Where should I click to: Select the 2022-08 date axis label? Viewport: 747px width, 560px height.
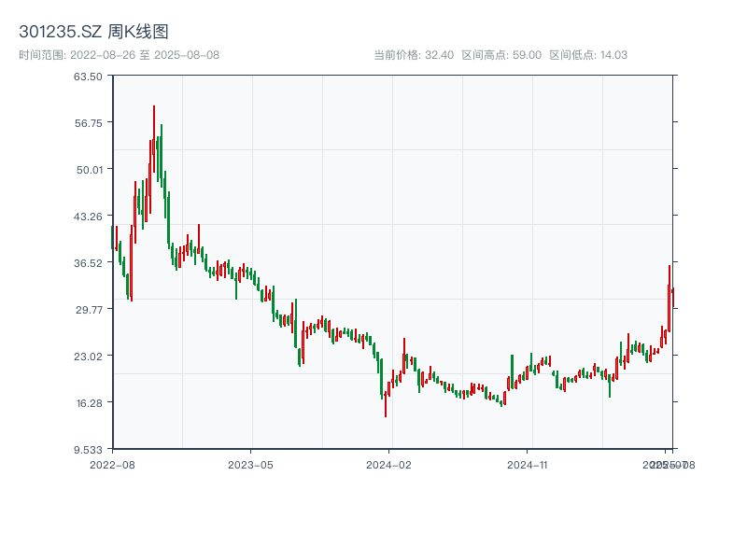[112, 464]
